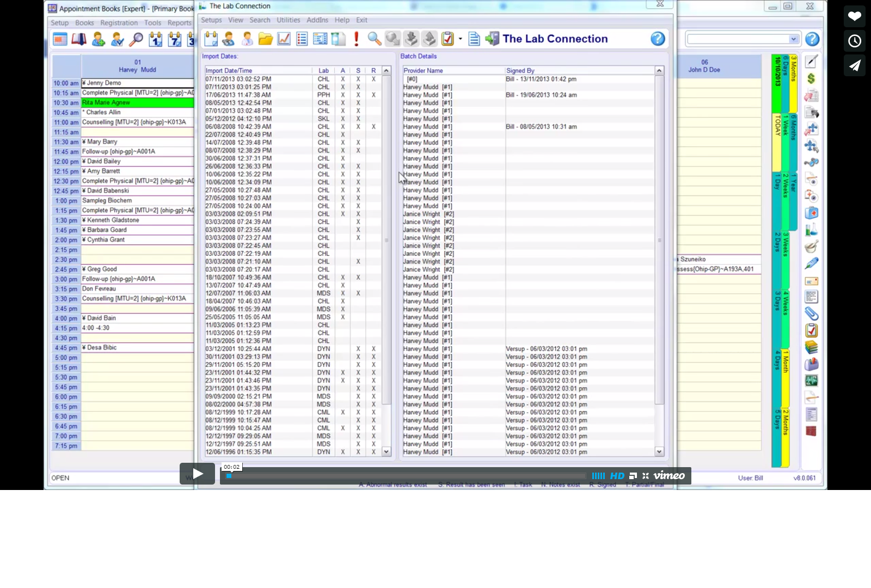Select the 17/06/2013 11:47:38 AM import row
This screenshot has width=871, height=588.
point(293,95)
